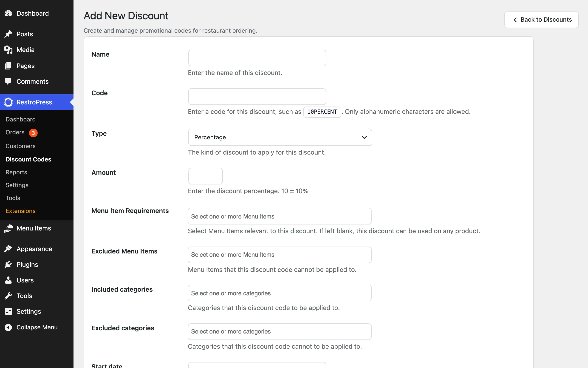Click the Users person icon

(8, 280)
